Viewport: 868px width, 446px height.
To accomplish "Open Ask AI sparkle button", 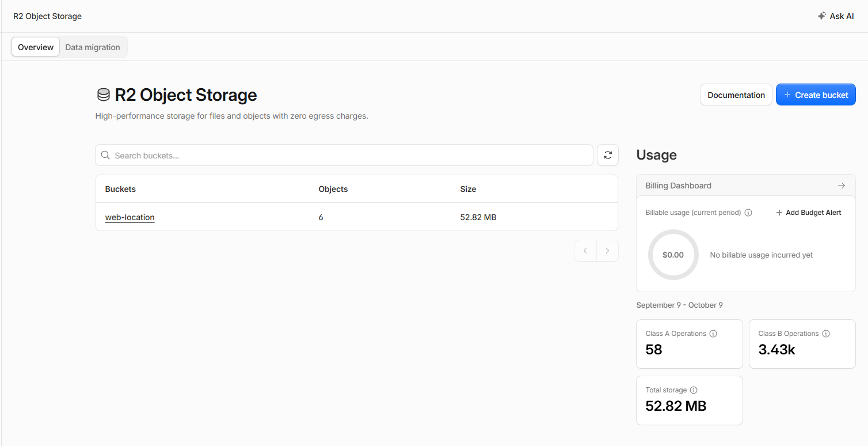I will coord(836,16).
